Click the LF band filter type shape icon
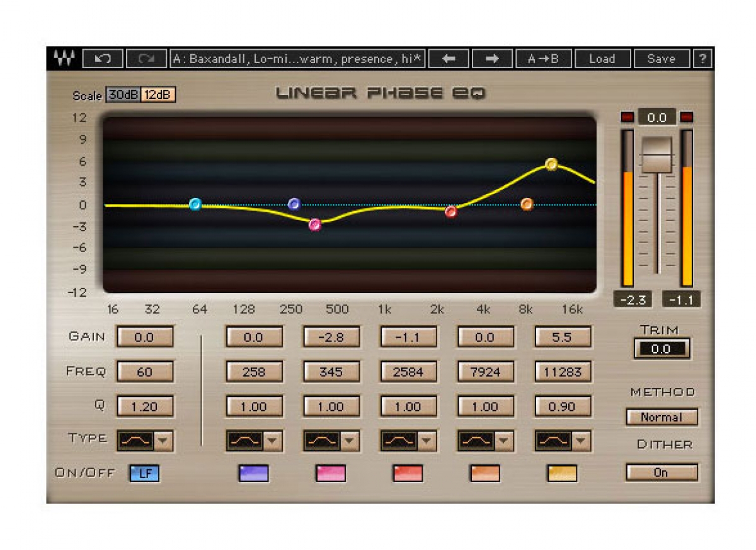Viewport: 756px width, 550px height. [x=135, y=441]
